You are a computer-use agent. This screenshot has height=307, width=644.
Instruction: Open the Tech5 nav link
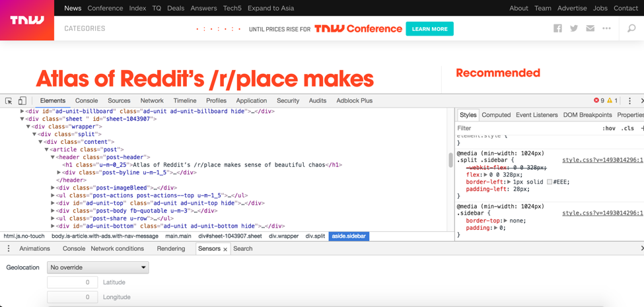tap(233, 8)
